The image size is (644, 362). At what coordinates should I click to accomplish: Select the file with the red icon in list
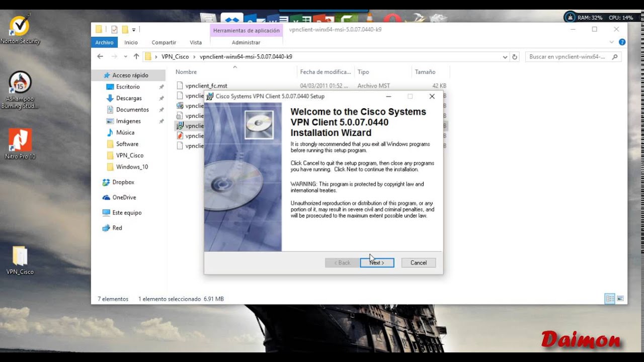[180, 136]
